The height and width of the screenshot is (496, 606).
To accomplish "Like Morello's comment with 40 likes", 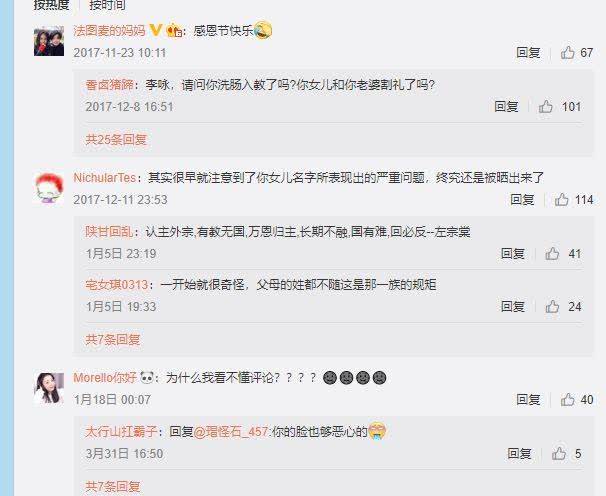I will 567,400.
